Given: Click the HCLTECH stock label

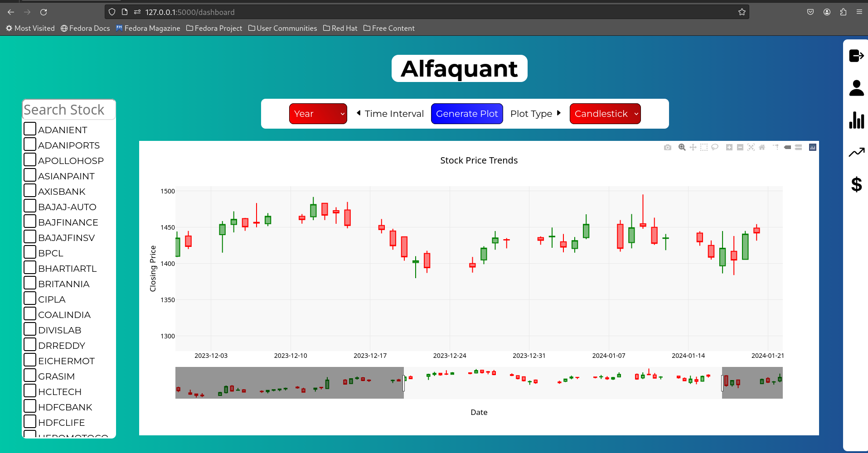Looking at the screenshot, I should [x=60, y=392].
